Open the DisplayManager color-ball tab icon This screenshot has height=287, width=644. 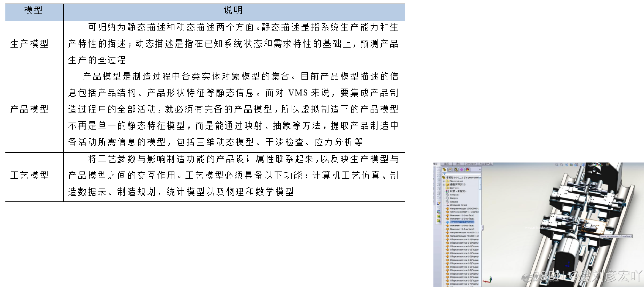pyautogui.click(x=467, y=170)
